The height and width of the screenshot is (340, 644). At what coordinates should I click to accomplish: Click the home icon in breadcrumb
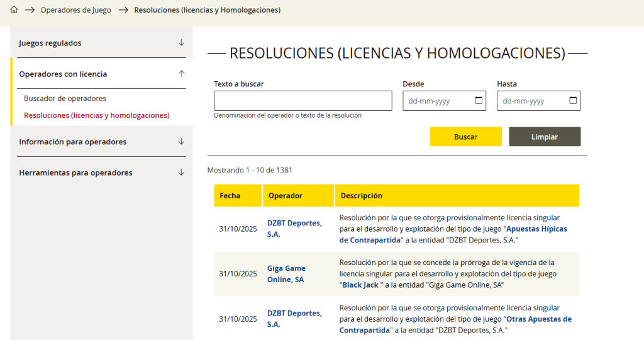(x=14, y=10)
